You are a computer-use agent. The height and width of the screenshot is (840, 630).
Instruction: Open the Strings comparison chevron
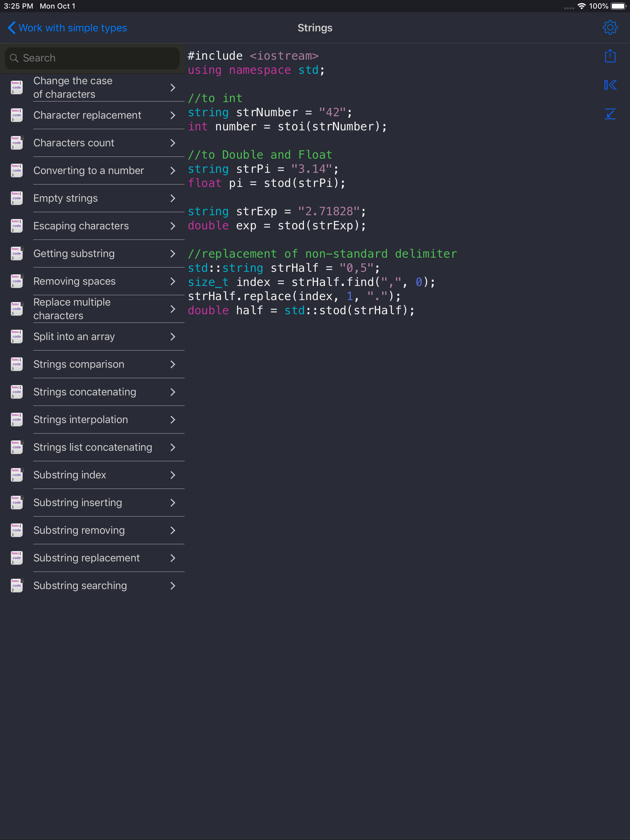click(173, 364)
